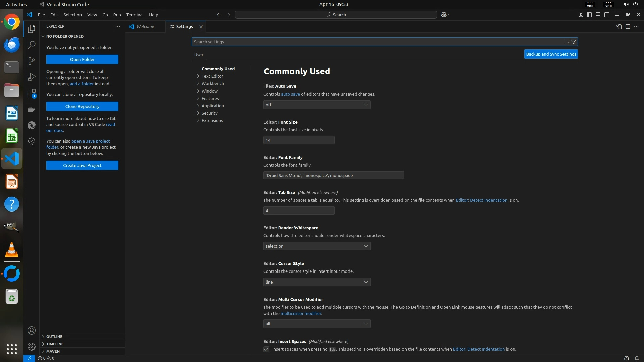Switch to the Welcome tab
The image size is (644, 362).
[145, 26]
